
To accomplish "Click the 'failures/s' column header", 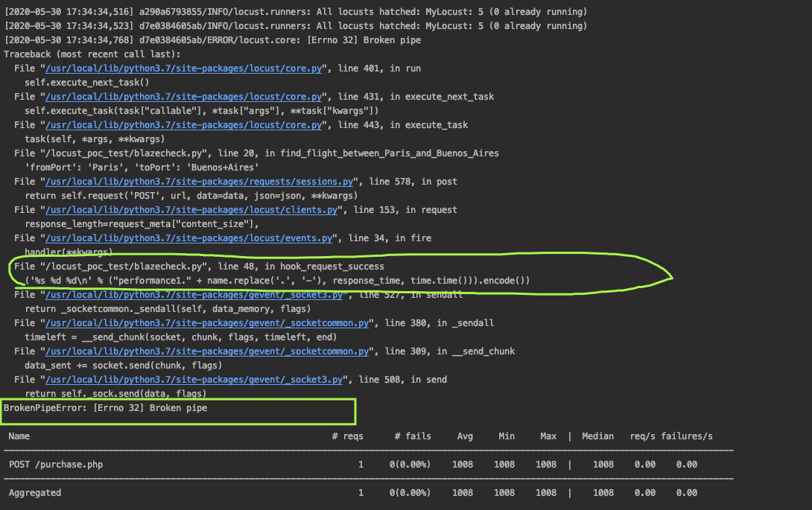I will click(687, 436).
